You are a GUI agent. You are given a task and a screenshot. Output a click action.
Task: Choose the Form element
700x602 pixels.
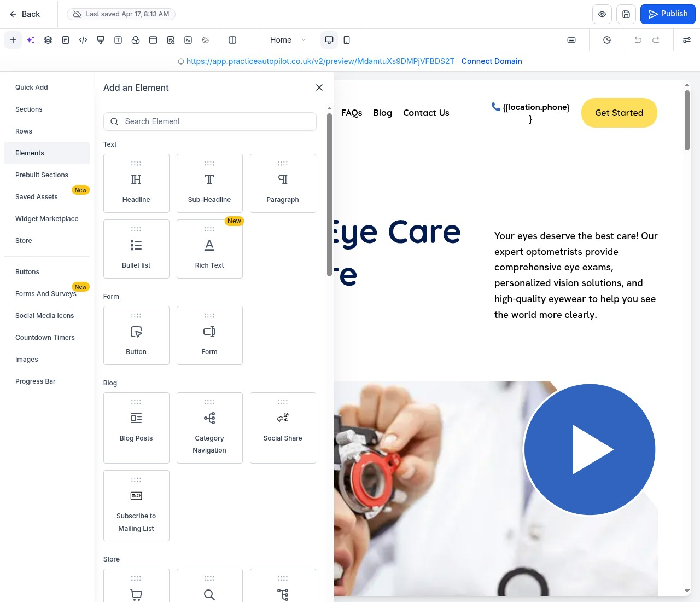click(209, 335)
